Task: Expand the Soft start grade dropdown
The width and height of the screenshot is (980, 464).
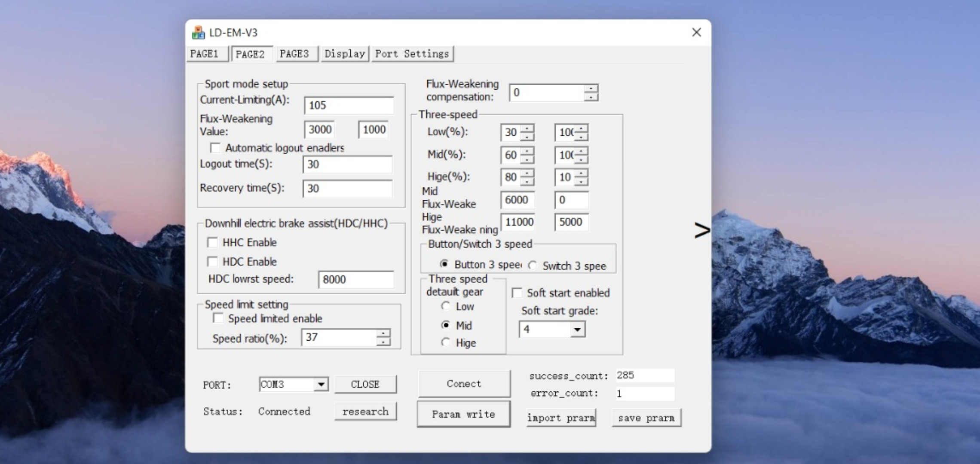Action: [577, 330]
